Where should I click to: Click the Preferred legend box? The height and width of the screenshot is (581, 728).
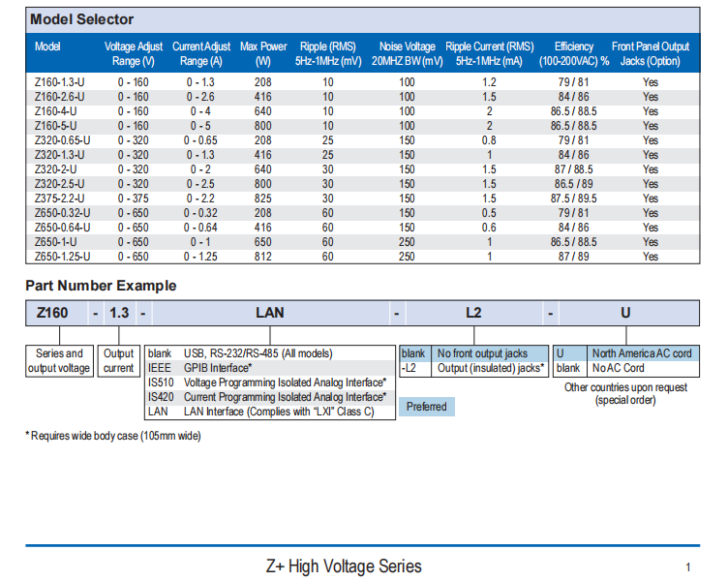point(427,407)
